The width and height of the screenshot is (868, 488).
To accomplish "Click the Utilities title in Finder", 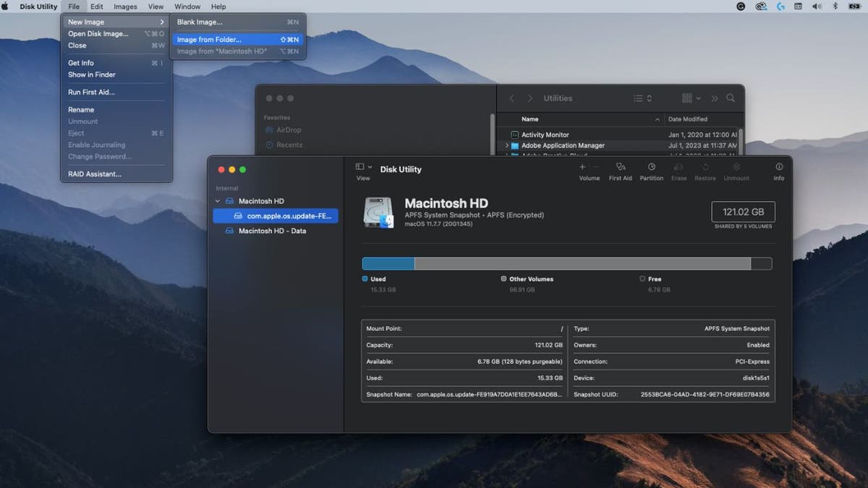I will point(558,98).
